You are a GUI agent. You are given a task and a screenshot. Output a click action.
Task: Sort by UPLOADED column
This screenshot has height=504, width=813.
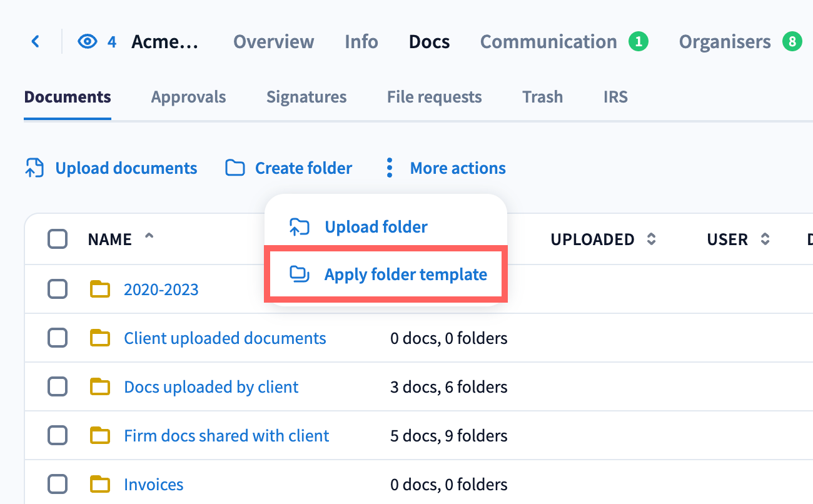651,239
